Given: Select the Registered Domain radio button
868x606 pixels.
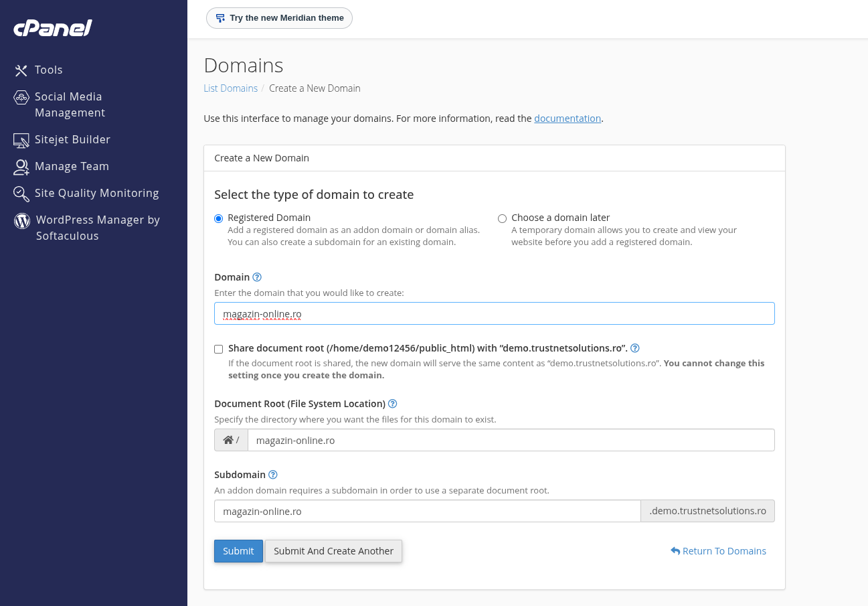Looking at the screenshot, I should [219, 218].
